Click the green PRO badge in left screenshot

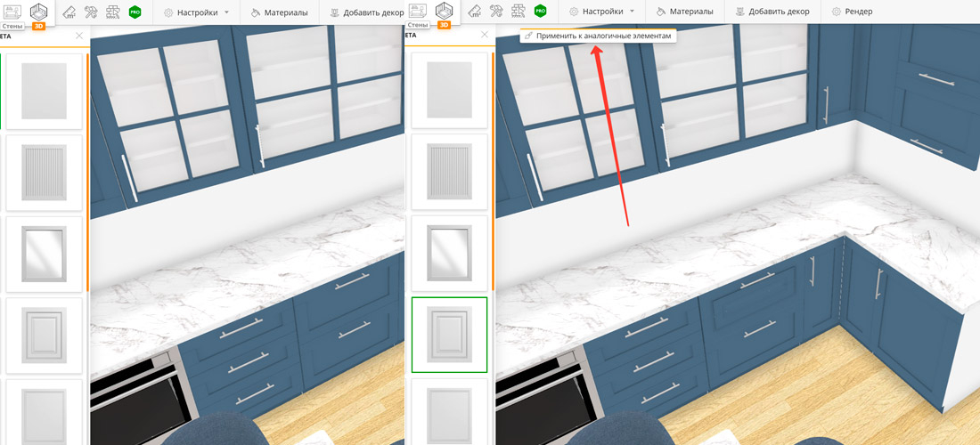click(135, 12)
